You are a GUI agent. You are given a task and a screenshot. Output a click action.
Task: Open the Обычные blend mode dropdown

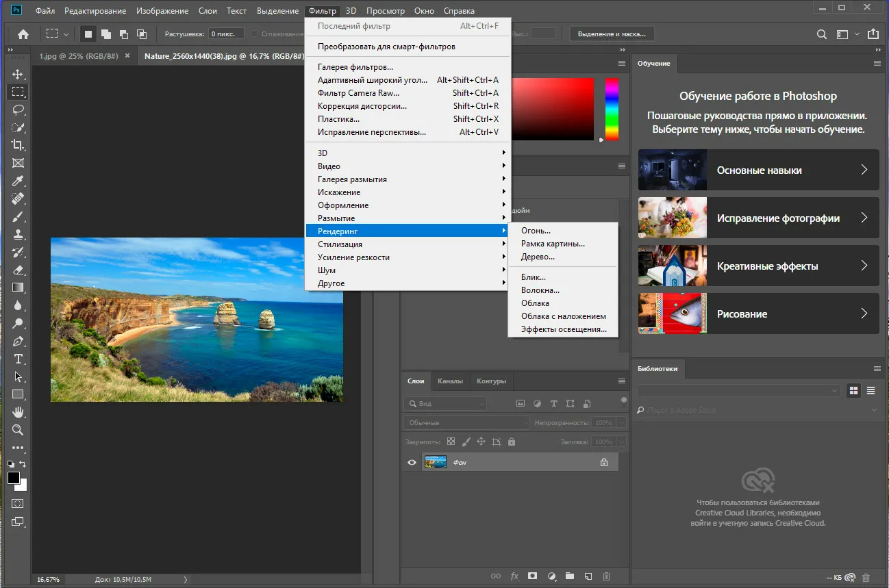[466, 423]
